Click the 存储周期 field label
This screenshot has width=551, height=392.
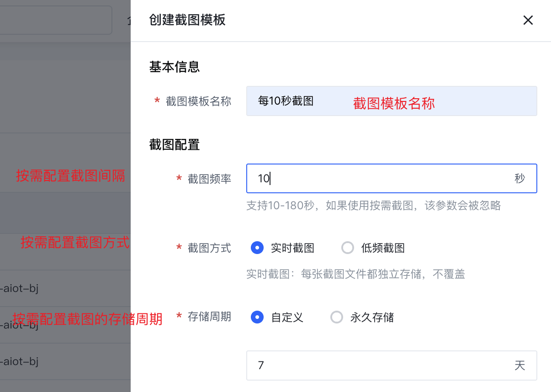click(x=209, y=317)
